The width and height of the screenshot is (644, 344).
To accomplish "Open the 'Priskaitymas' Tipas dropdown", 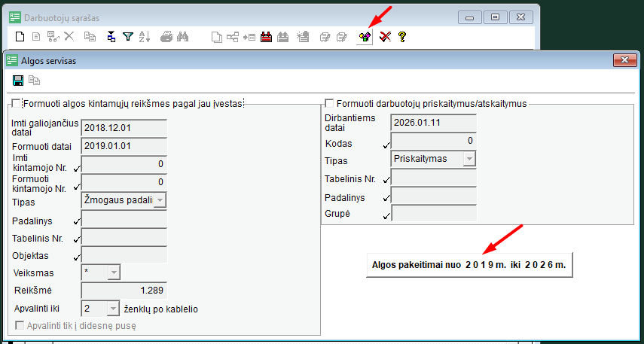I will (469, 159).
